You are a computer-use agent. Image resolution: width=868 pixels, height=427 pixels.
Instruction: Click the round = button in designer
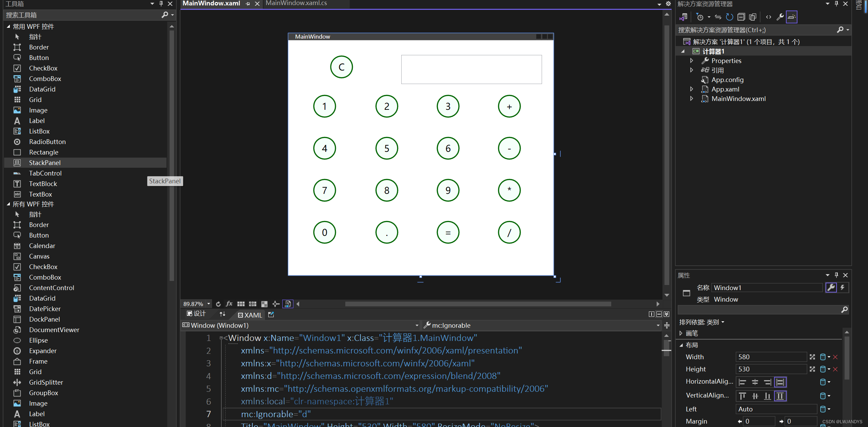(x=448, y=232)
